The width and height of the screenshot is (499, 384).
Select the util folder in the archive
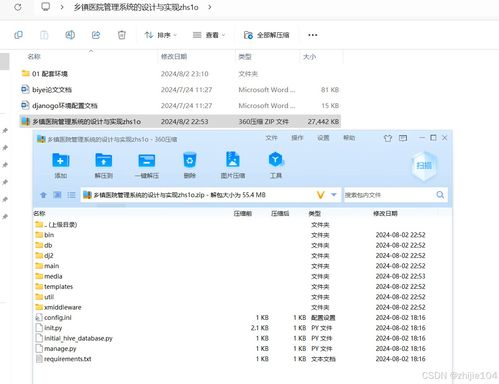pyautogui.click(x=45, y=297)
